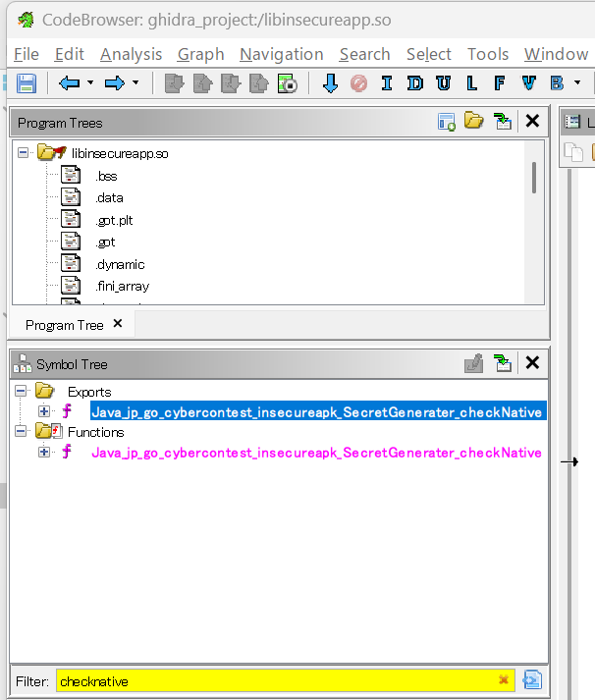
Task: Close the Program Trees panel
Action: [x=532, y=121]
